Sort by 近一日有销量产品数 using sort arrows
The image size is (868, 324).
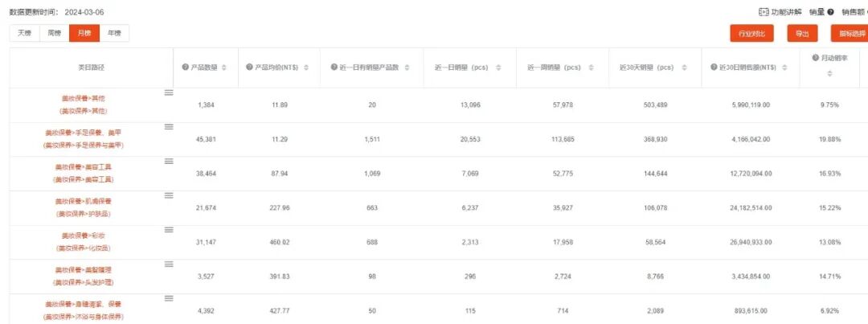407,68
